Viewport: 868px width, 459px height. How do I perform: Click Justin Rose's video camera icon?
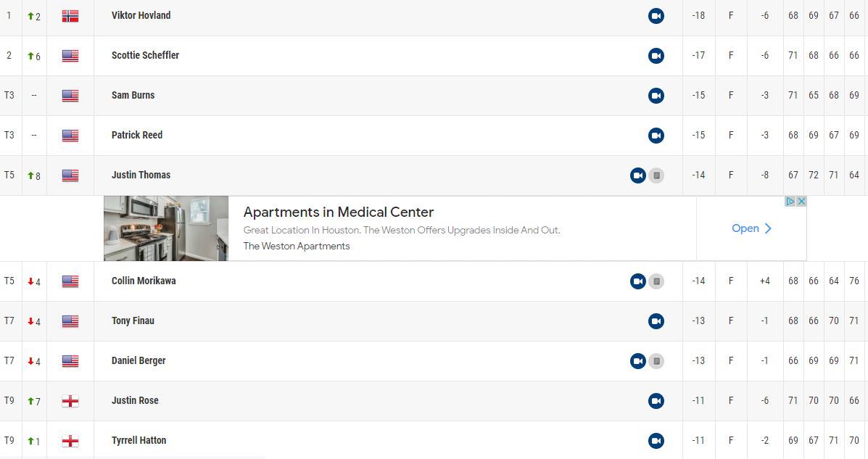656,401
